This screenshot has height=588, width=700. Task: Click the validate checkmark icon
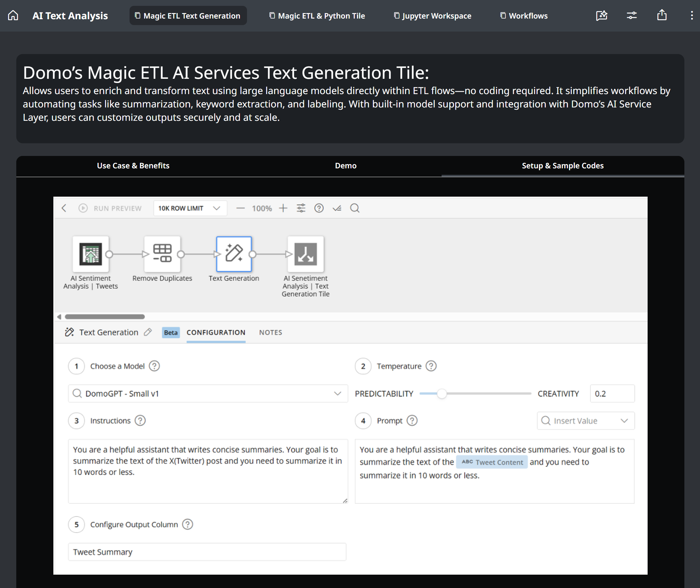point(337,208)
